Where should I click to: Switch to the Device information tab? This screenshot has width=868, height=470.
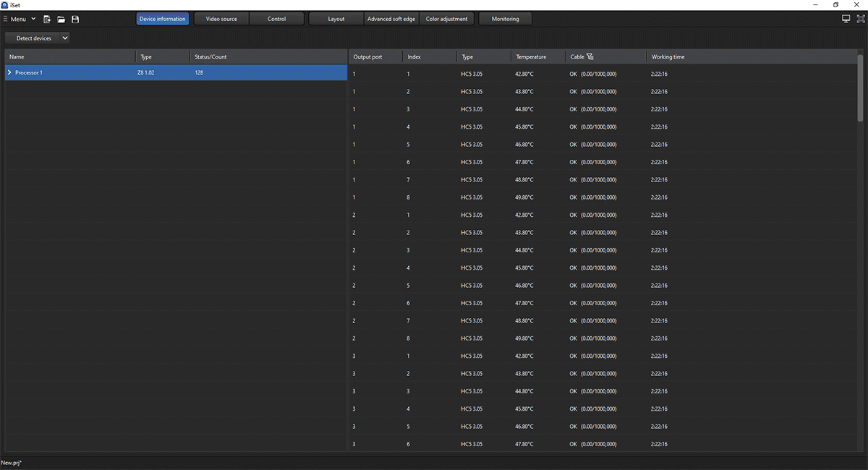coord(163,19)
